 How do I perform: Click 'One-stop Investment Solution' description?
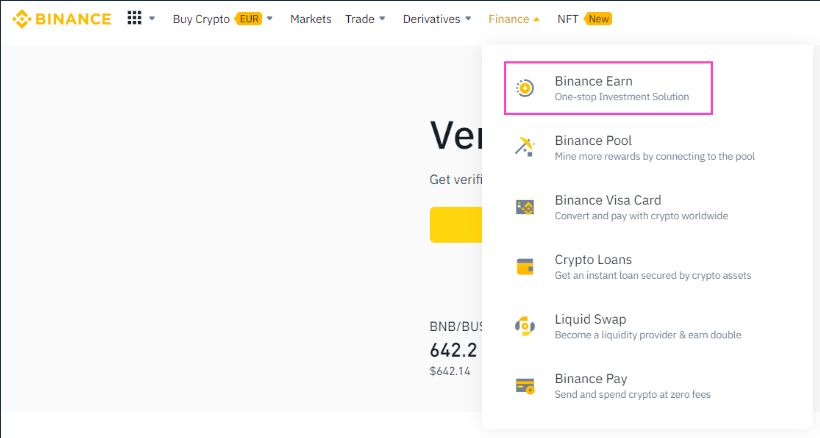point(622,97)
